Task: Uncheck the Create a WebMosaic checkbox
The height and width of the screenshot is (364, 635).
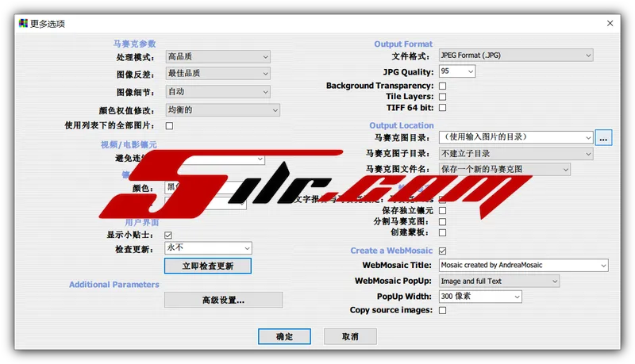Action: [x=443, y=251]
